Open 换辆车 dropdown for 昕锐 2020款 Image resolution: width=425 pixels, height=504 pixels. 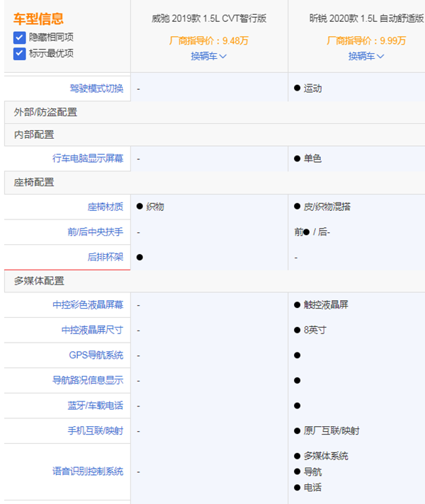[365, 56]
